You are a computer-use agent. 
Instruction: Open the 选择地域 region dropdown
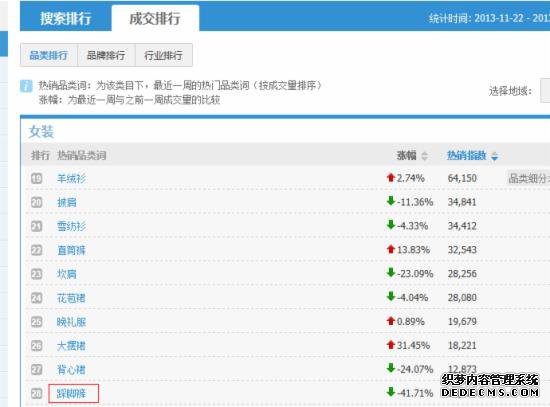[x=545, y=91]
